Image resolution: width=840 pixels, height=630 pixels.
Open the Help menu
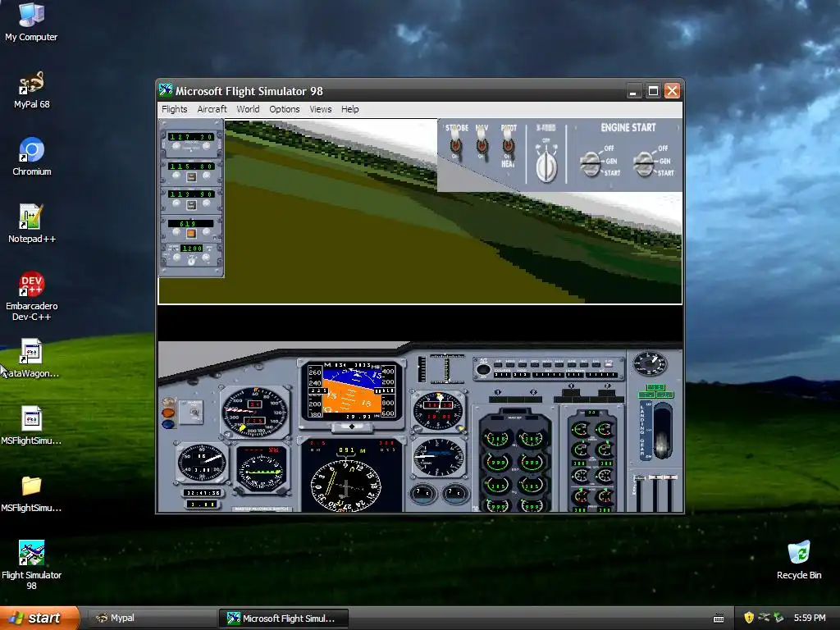[x=349, y=109]
